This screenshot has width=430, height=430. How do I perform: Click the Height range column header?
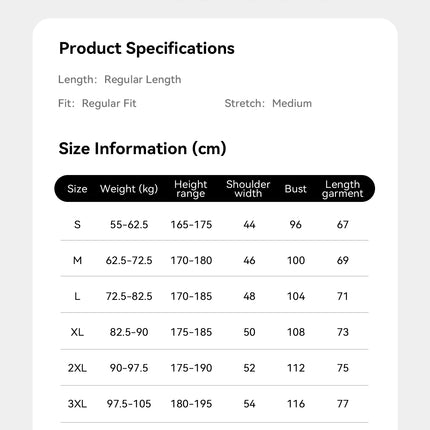point(191,189)
